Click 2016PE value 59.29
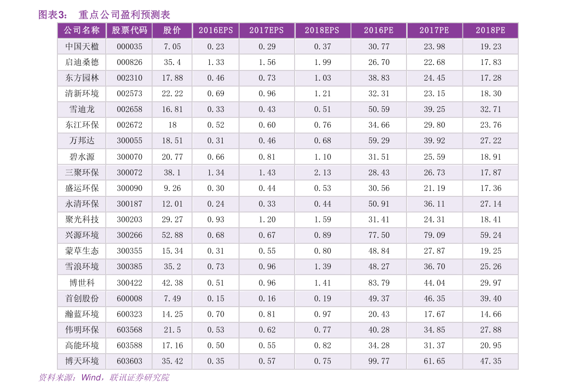The width and height of the screenshot is (565, 392). point(379,140)
